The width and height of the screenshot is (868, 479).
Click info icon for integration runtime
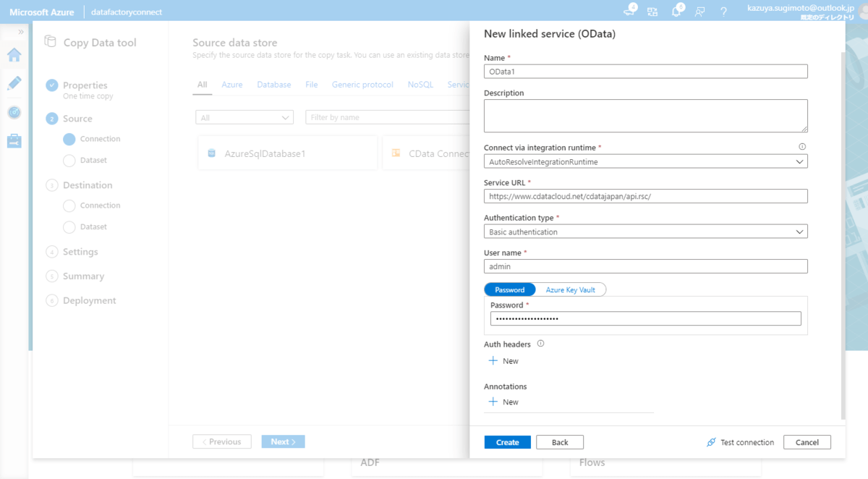802,147
